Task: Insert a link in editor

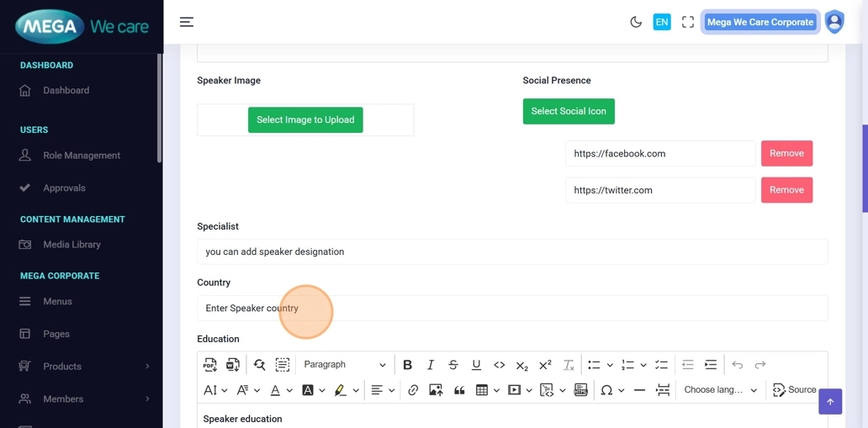Action: [413, 390]
